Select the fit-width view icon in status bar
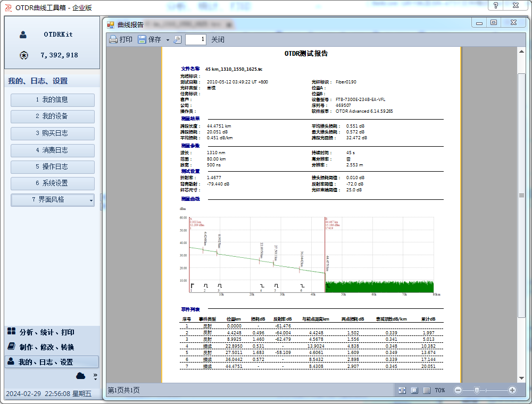The image size is (532, 404). coord(402,390)
